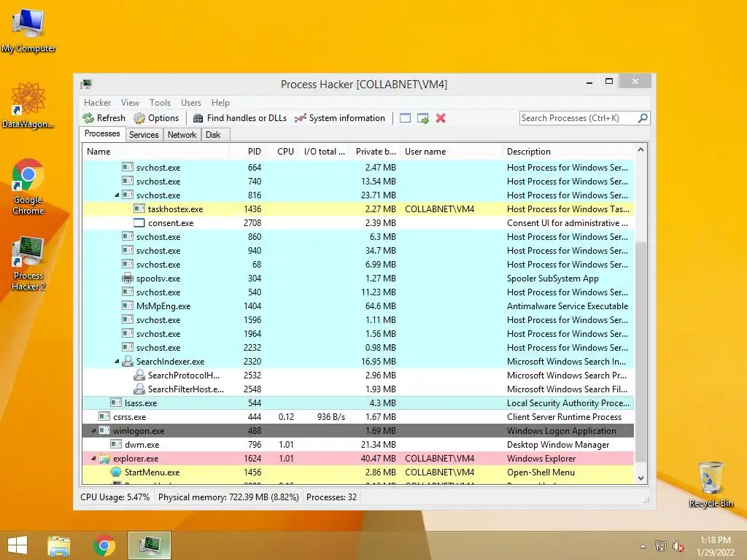The width and height of the screenshot is (747, 560).
Task: Click the scrollbar up arrow
Action: (x=640, y=150)
